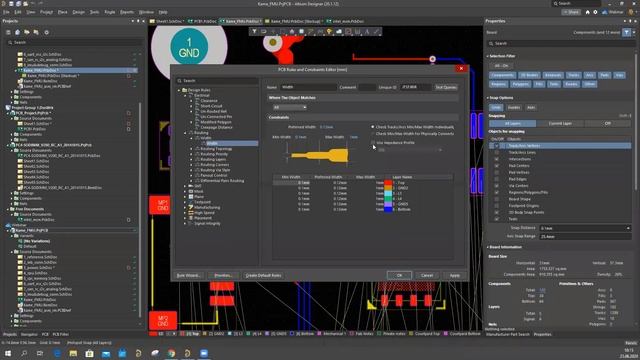Collapse the Routing rules category

(185, 133)
